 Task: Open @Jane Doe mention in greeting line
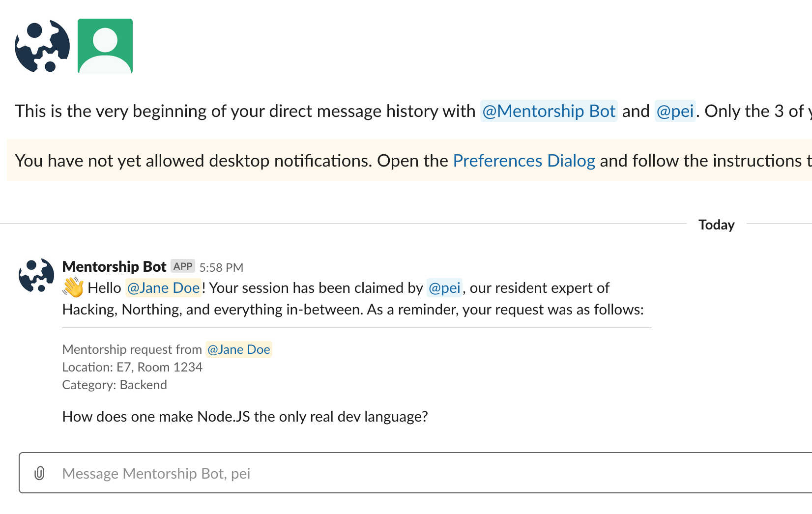(163, 287)
